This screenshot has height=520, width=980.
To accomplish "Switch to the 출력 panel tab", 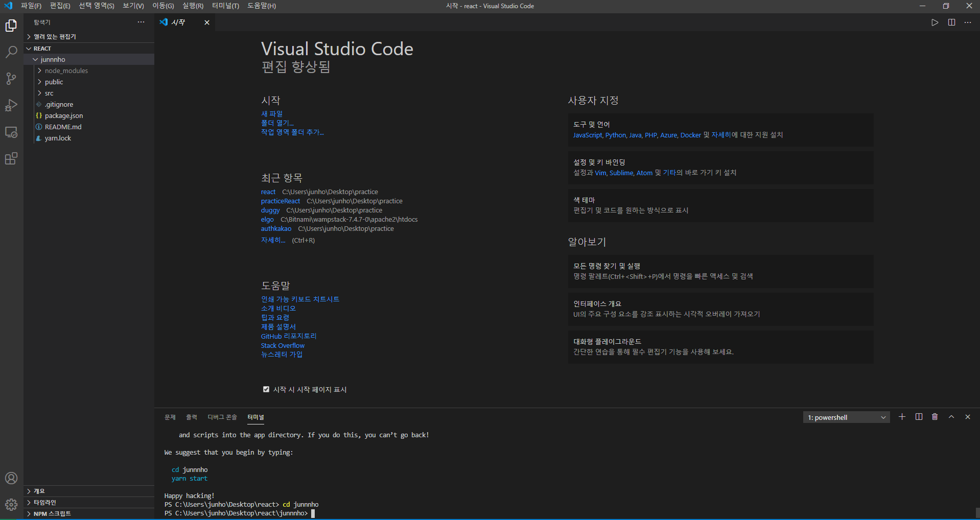I will (192, 417).
